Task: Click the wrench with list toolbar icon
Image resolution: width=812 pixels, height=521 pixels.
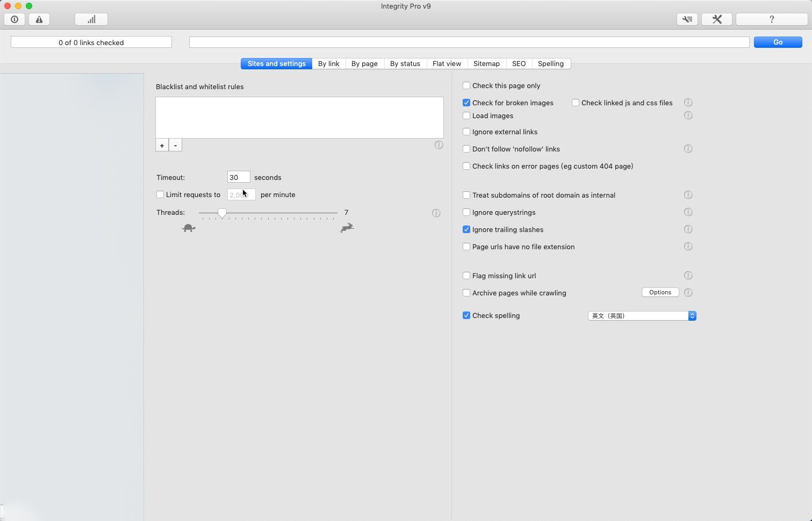Action: pos(687,19)
